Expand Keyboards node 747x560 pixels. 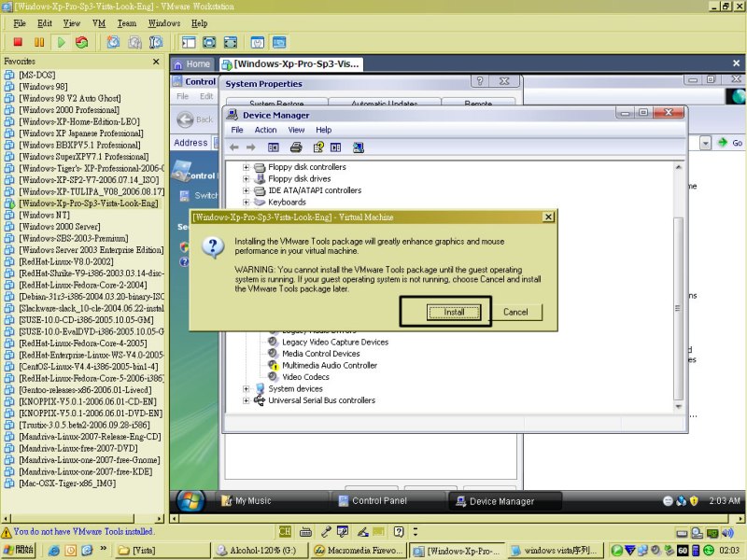246,203
